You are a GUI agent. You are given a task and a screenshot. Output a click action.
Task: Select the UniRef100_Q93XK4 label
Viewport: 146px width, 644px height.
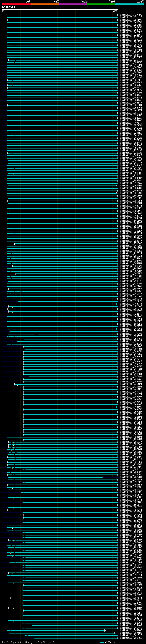[131, 374]
